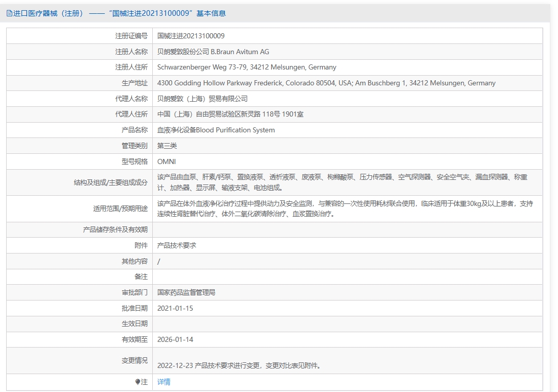Click the 生效日期 label

point(134,324)
